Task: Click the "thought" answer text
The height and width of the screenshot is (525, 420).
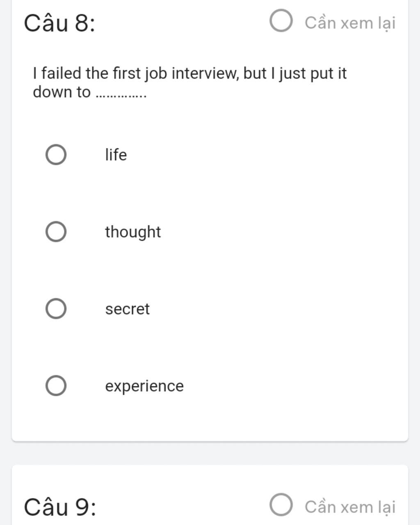Action: pyautogui.click(x=133, y=232)
